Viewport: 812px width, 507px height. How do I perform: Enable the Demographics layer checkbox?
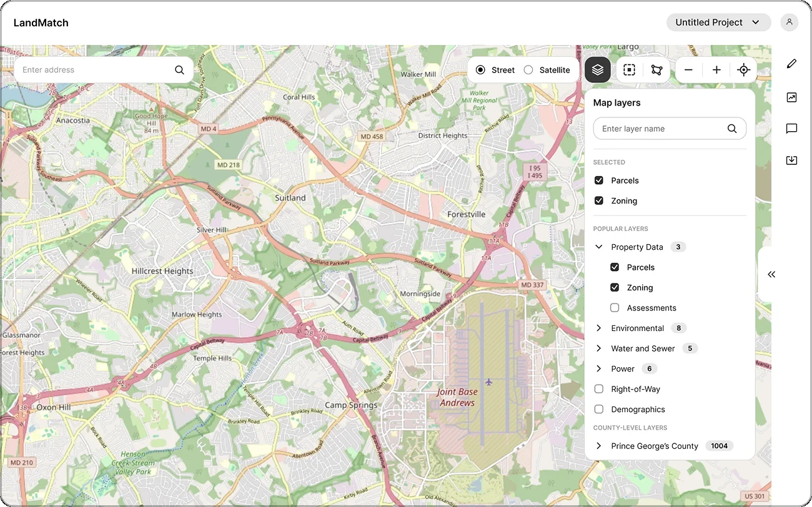tap(599, 410)
